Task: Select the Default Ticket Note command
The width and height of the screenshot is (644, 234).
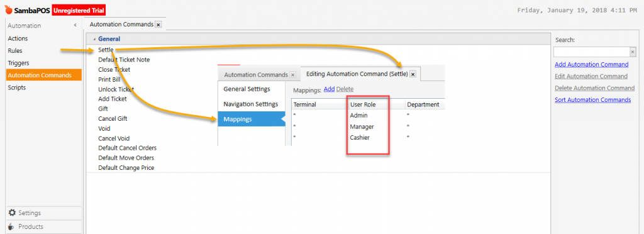Action: coord(124,60)
